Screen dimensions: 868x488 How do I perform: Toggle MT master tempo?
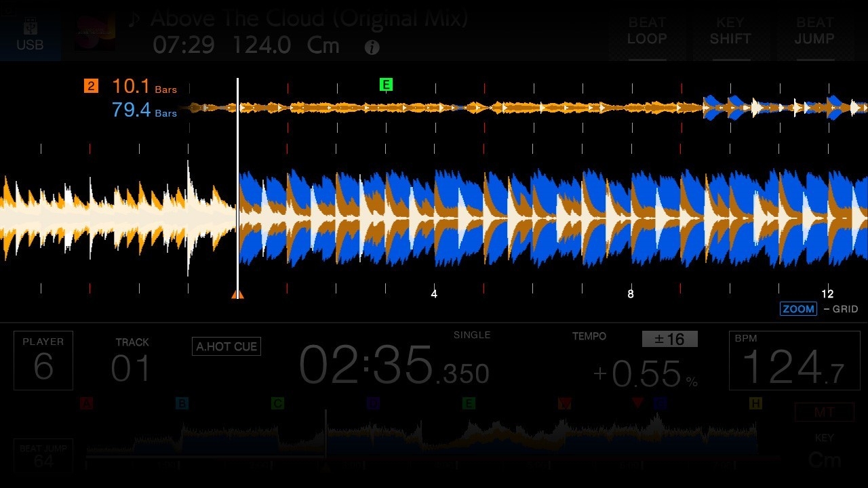(825, 411)
